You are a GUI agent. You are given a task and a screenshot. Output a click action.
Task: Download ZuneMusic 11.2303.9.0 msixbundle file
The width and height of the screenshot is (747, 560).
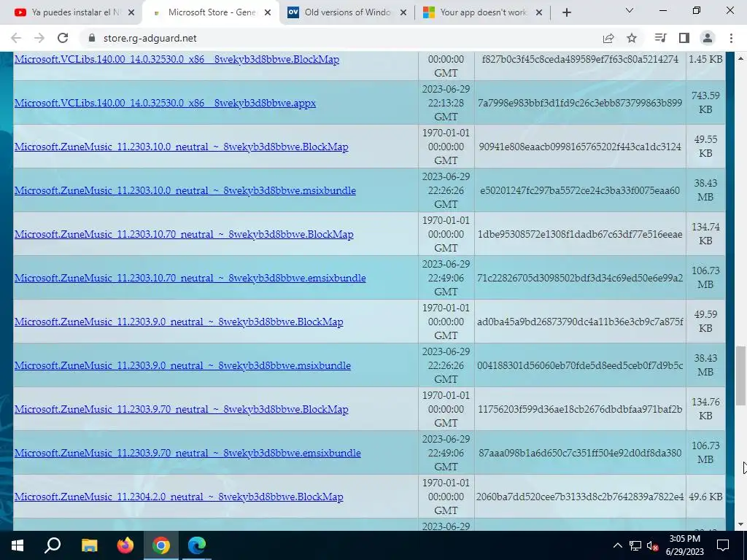point(182,366)
